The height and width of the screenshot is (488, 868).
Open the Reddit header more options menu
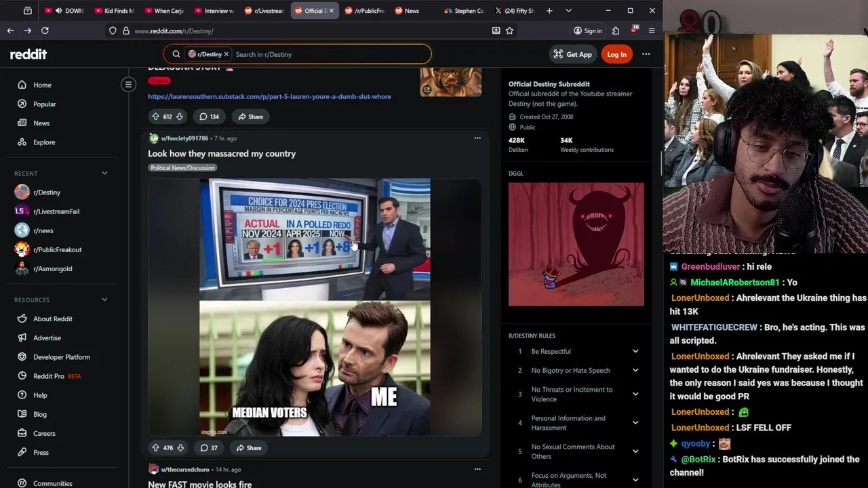[646, 54]
